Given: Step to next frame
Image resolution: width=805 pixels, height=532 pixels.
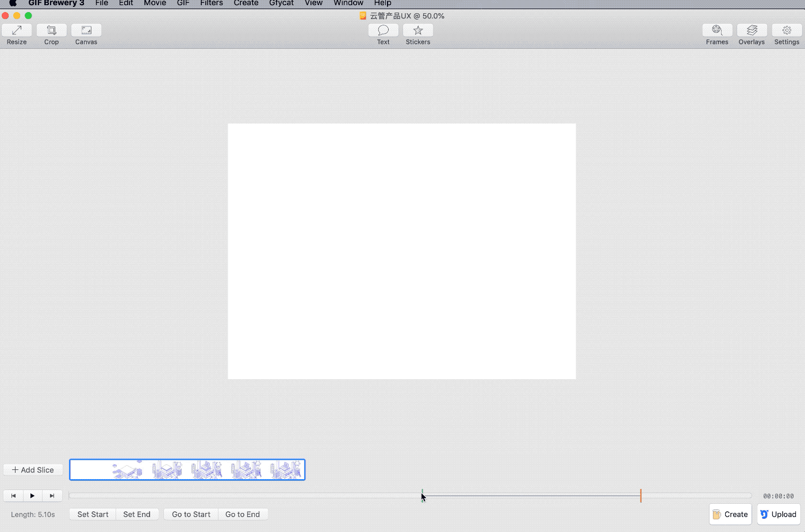Looking at the screenshot, I should tap(52, 496).
